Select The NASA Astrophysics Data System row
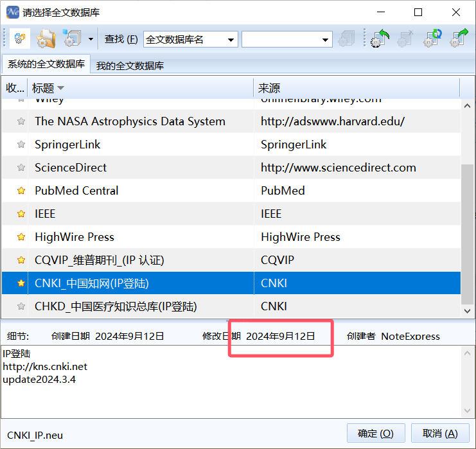Image resolution: width=476 pixels, height=449 pixels. [231, 121]
